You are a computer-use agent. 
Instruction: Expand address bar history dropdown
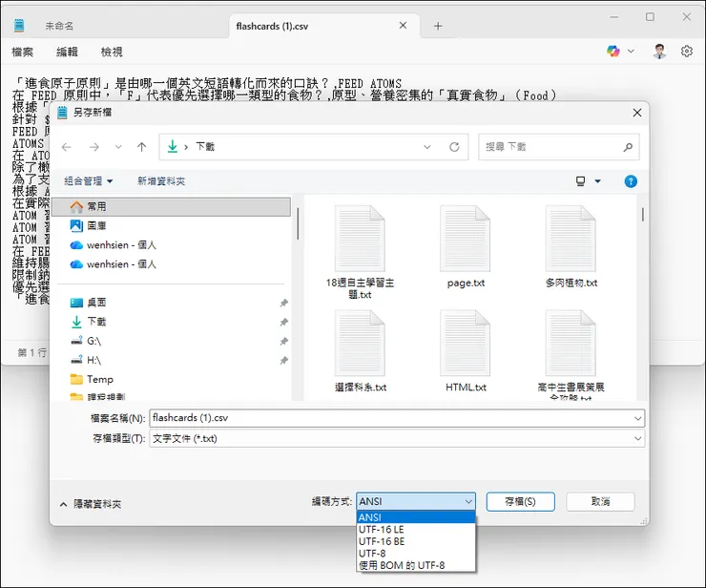[x=426, y=147]
